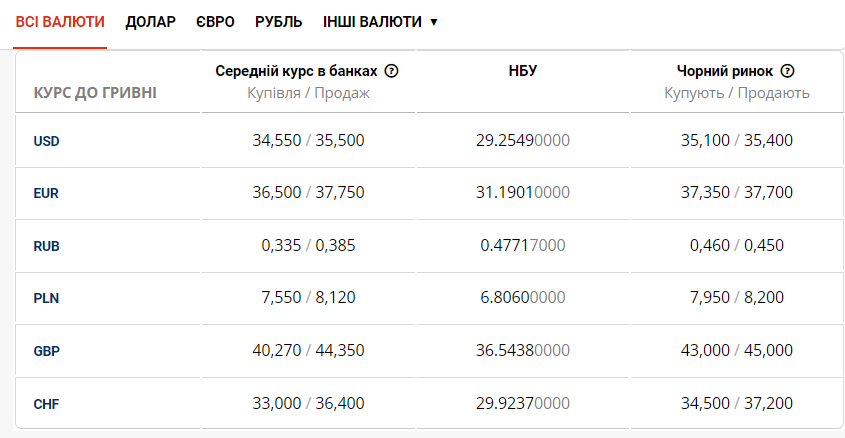The width and height of the screenshot is (845, 438).
Task: Click the НБУ column header
Action: point(523,71)
